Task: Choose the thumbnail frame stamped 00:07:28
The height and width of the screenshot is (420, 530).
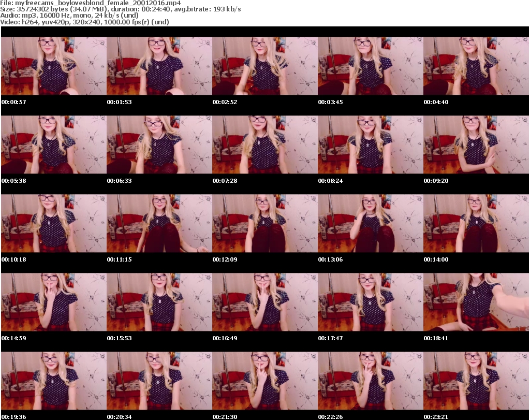Action: 265,144
